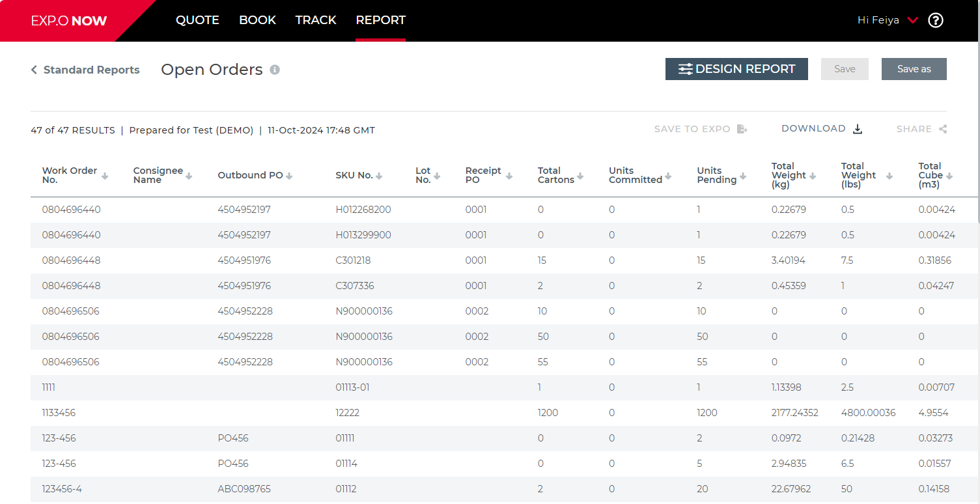Open the REPORT menu
This screenshot has width=980, height=504.
381,20
